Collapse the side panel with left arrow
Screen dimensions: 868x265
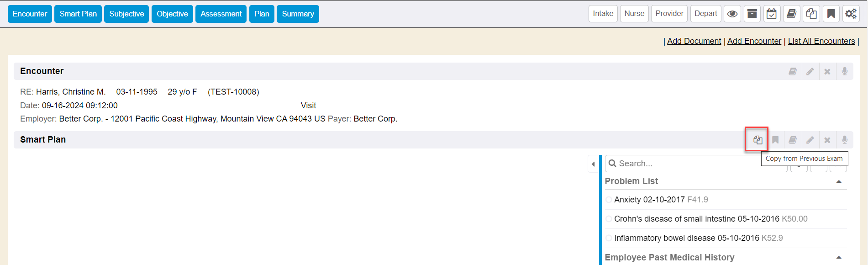pos(593,164)
